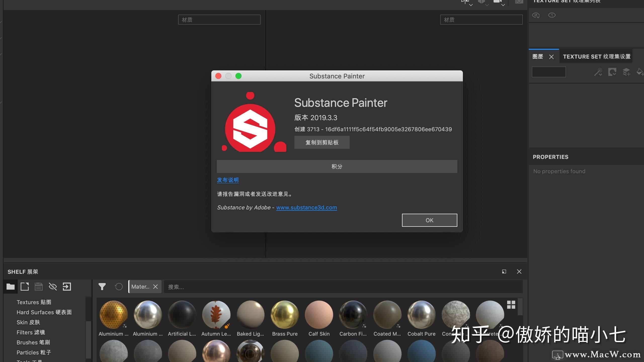Switch shelf thumbnail grid size icon
The width and height of the screenshot is (644, 362).
pos(511,305)
